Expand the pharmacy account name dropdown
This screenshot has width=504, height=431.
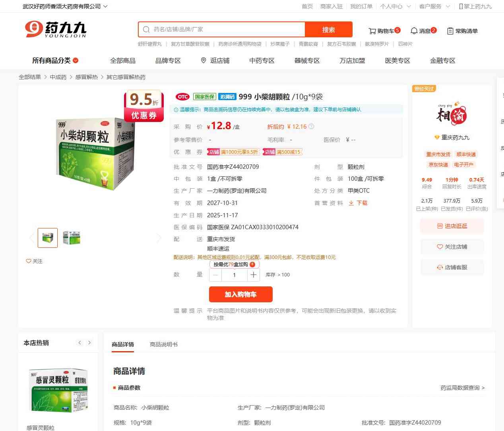tap(65, 6)
